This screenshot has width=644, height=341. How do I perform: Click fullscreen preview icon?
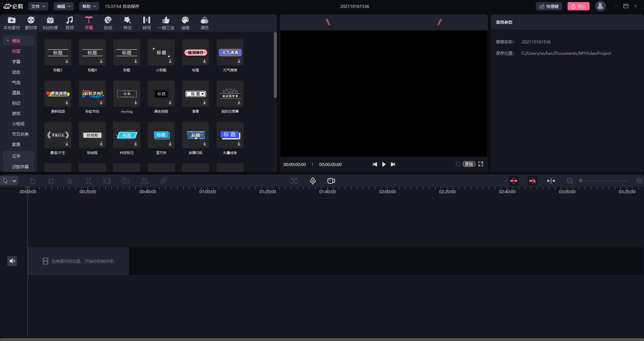tap(481, 164)
